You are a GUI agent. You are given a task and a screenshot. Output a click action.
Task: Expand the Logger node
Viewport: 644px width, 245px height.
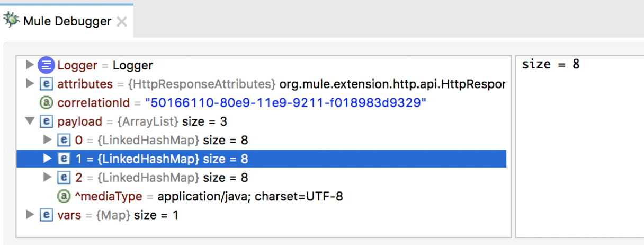(30, 65)
